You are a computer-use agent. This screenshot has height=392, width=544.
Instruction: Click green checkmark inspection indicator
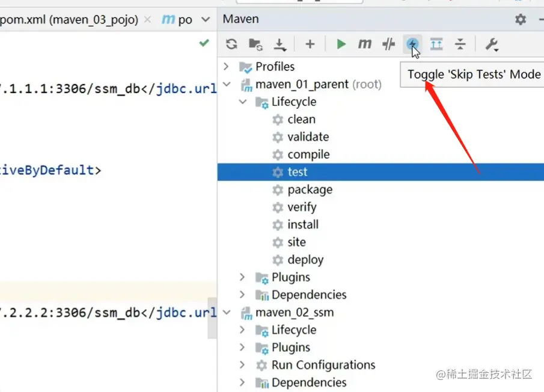point(204,43)
